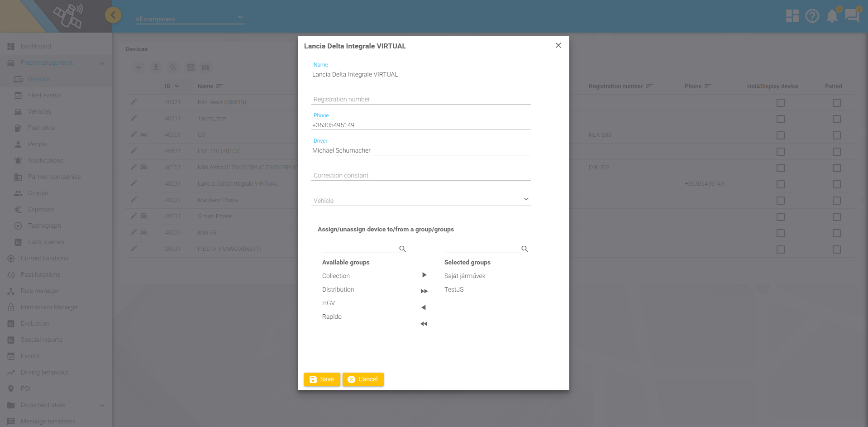868x427 pixels.
Task: Save the device changes
Action: [322, 379]
